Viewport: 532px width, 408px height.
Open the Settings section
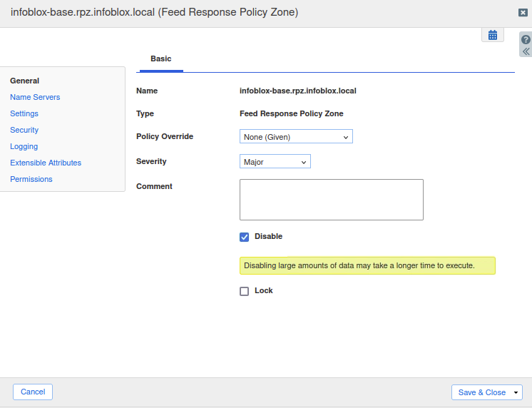point(24,113)
